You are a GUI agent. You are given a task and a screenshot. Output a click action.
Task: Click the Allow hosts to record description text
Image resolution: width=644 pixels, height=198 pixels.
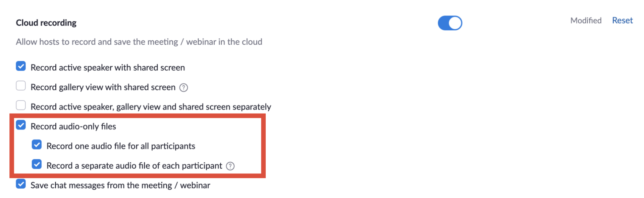(x=139, y=42)
